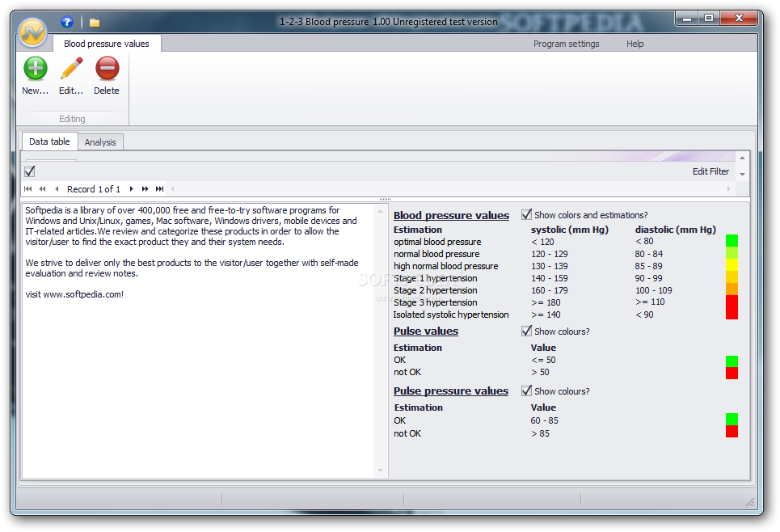Open the Pulse pressure values heading link

coord(451,391)
